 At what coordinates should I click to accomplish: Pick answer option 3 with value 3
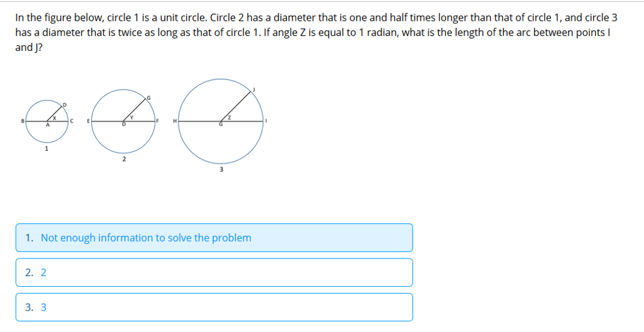pos(214,307)
